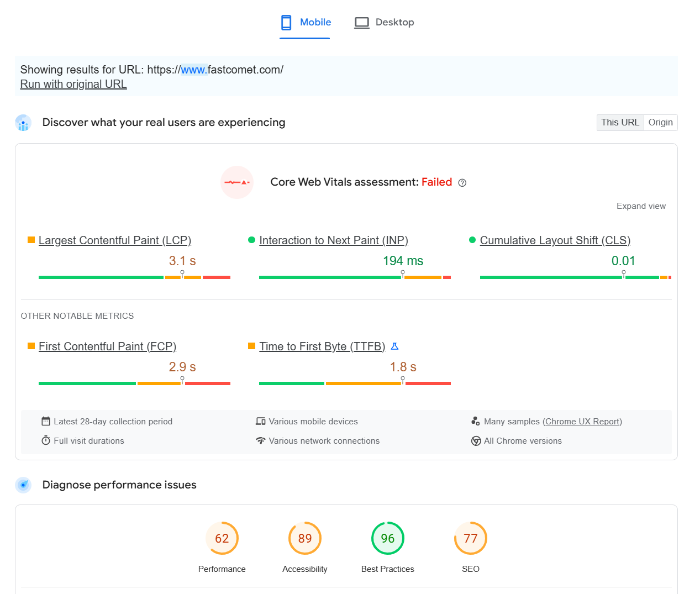Click Full visit durations text
The width and height of the screenshot is (700, 594).
coord(89,441)
